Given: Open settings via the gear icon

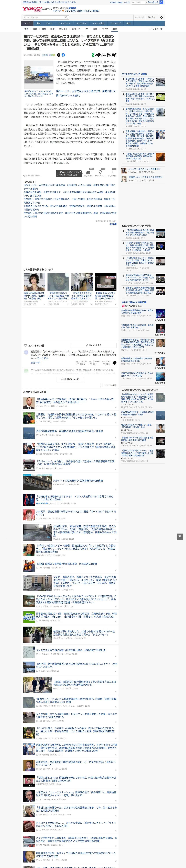Looking at the screenshot, I should tap(161, 18).
